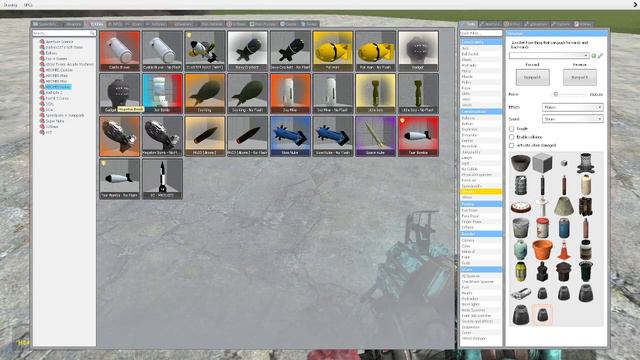Select the MK53 tile with tan background
The image size is (640, 360).
click(x=205, y=136)
